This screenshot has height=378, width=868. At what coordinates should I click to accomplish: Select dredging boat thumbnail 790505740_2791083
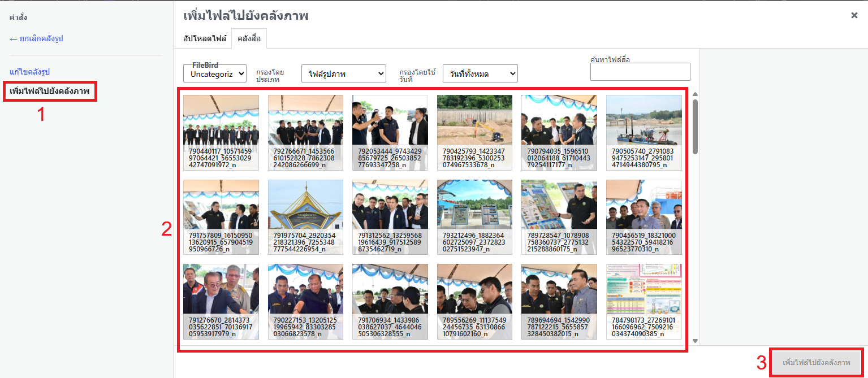(644, 132)
